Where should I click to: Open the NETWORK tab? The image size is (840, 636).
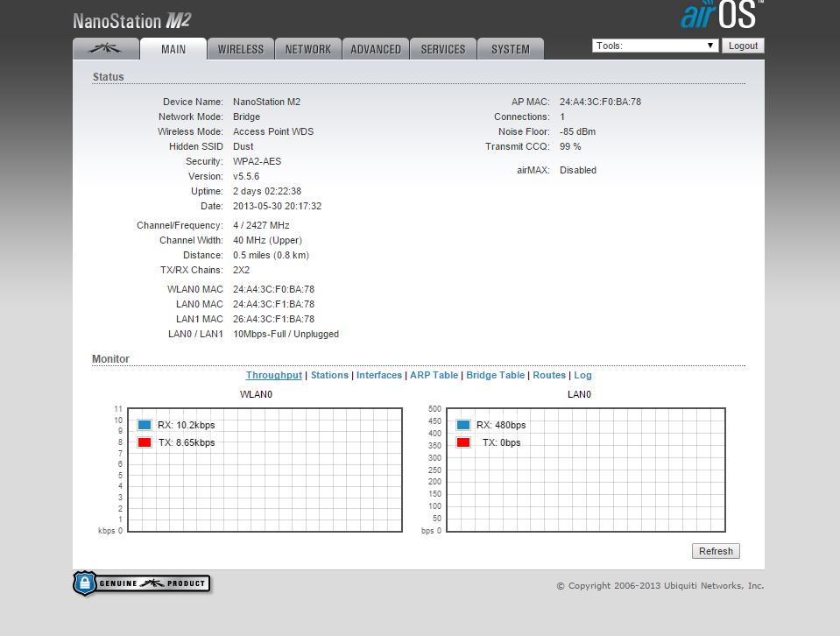click(x=308, y=49)
